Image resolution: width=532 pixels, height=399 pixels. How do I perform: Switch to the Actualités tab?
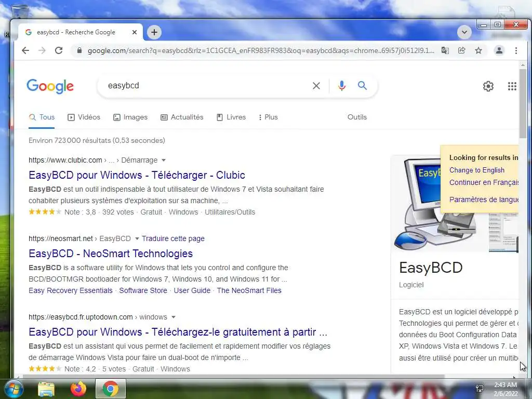click(182, 117)
